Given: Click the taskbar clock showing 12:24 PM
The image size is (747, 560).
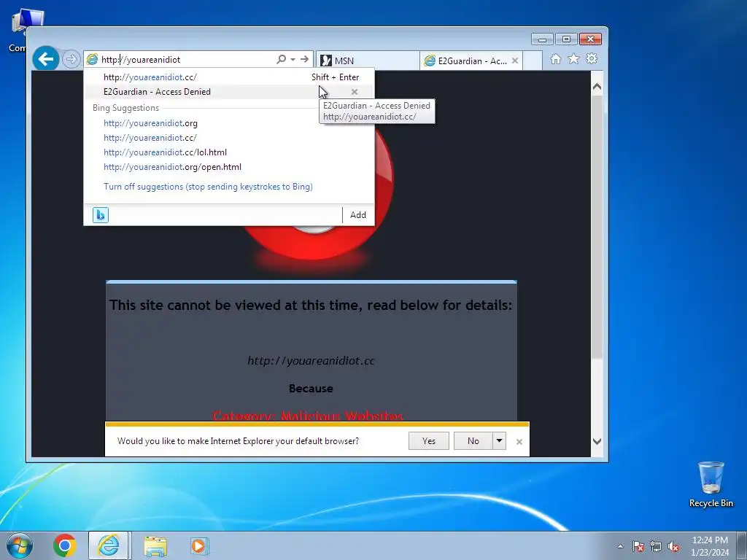Looking at the screenshot, I should [x=710, y=546].
